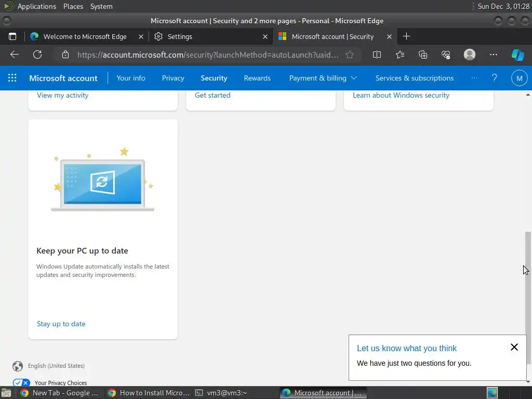Click the globe language icon
Screen dimensions: 532x399
pyautogui.click(x=18, y=366)
